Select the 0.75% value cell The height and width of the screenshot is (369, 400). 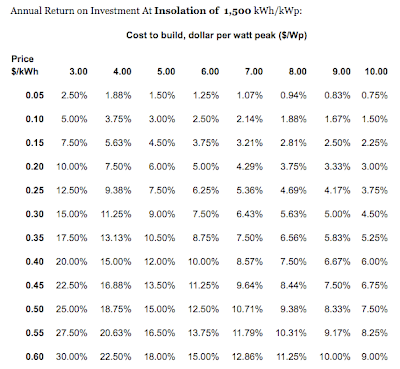click(x=375, y=95)
